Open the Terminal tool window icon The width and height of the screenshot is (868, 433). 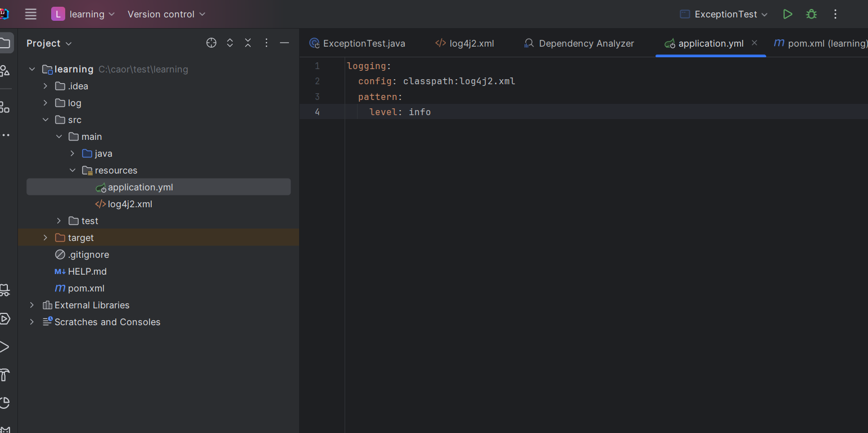coord(6,347)
